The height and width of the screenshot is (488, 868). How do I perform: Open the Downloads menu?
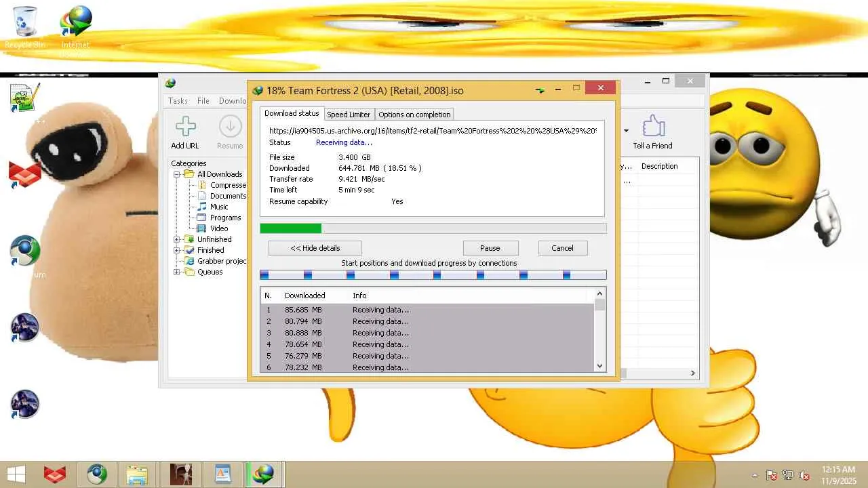233,101
